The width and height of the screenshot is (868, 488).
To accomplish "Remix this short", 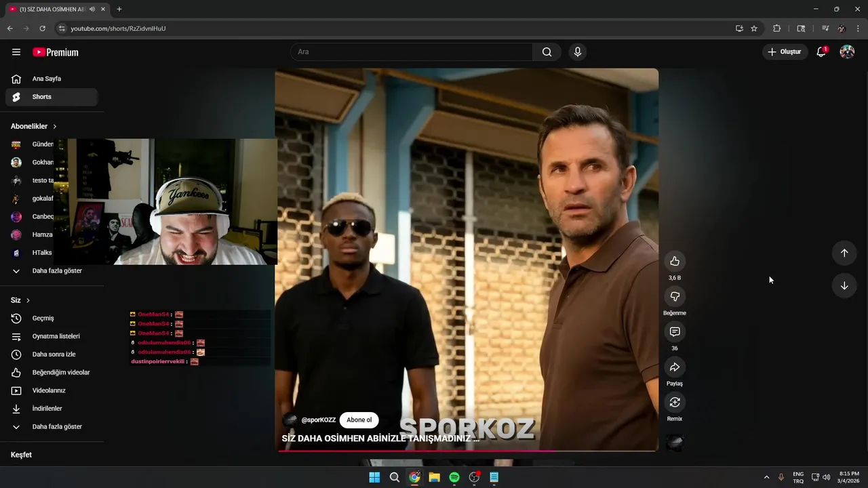I will tap(675, 402).
